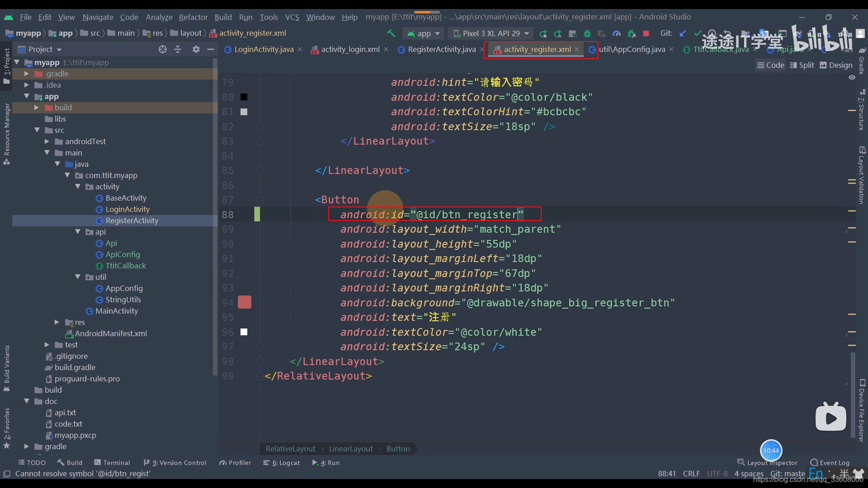Open the app run configuration dropdown
Viewport: 868px width, 488px height.
[424, 33]
